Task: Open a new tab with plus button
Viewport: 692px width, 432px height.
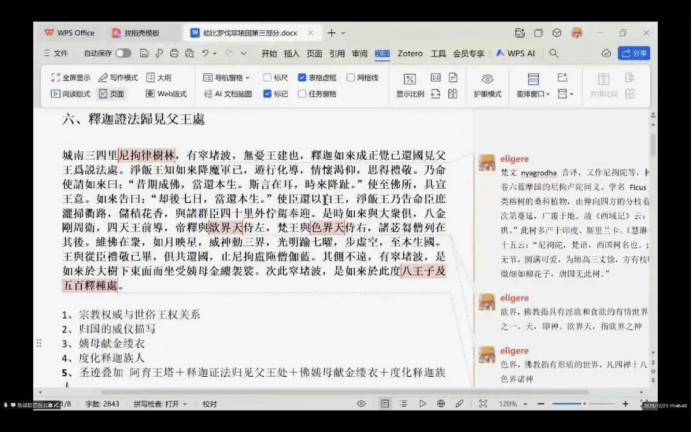Action: 331,32
